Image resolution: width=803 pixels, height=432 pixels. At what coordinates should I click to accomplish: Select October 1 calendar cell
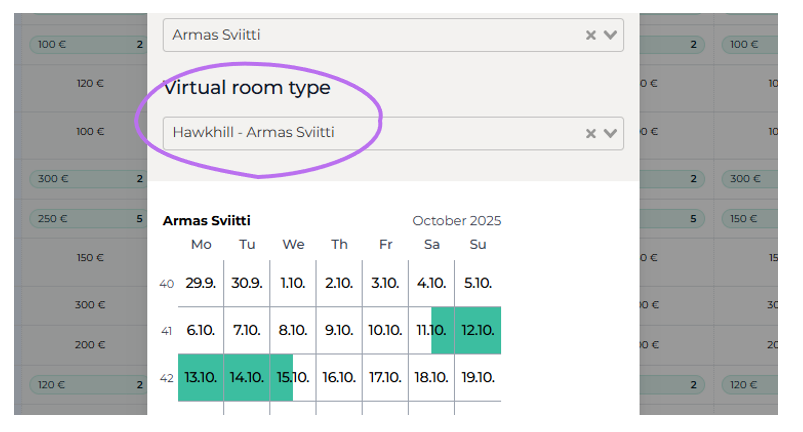click(293, 283)
